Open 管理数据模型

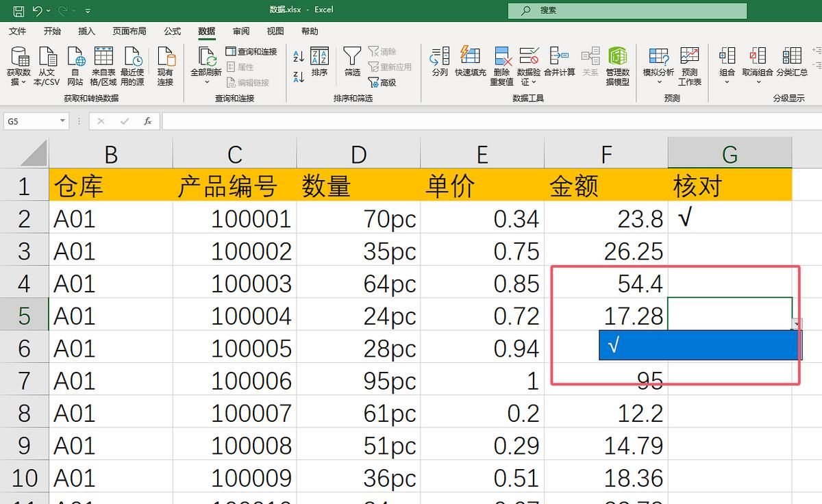618,66
